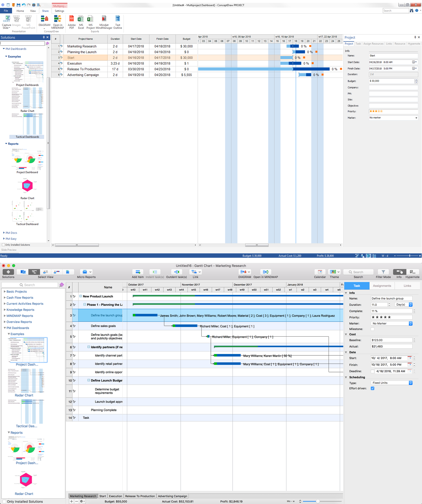Click Info icon in Mac toolbar

pyautogui.click(x=399, y=272)
